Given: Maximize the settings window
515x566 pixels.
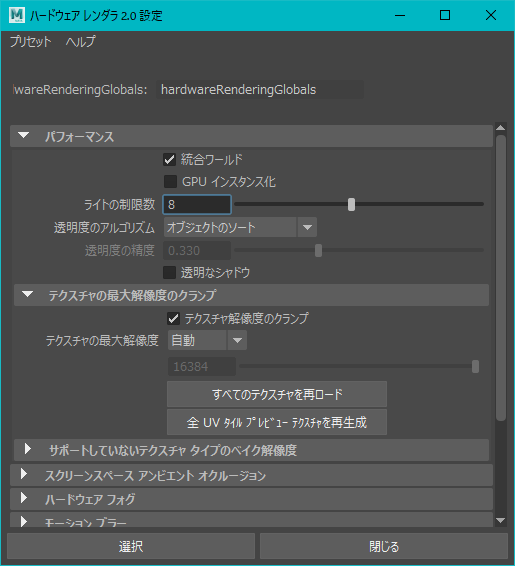Looking at the screenshot, I should click(x=445, y=16).
